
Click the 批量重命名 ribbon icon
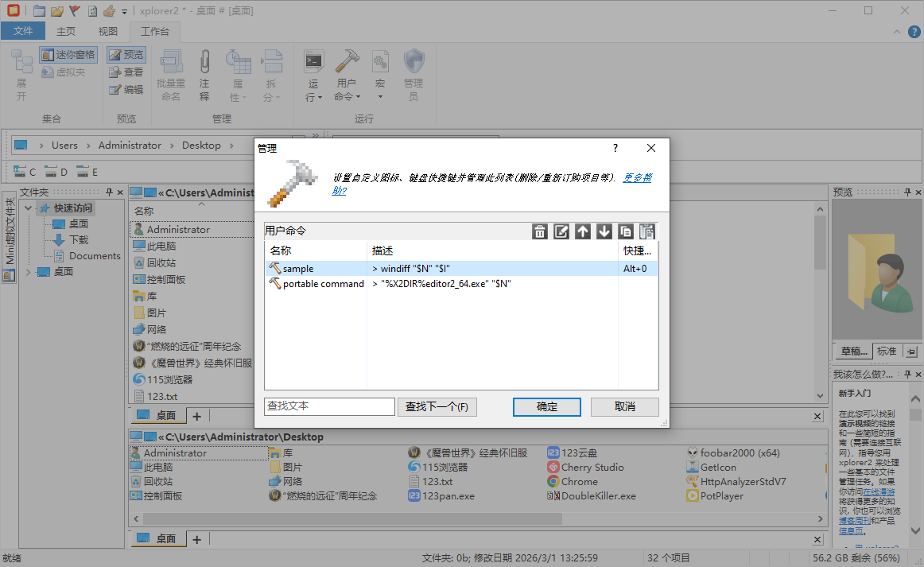(170, 72)
